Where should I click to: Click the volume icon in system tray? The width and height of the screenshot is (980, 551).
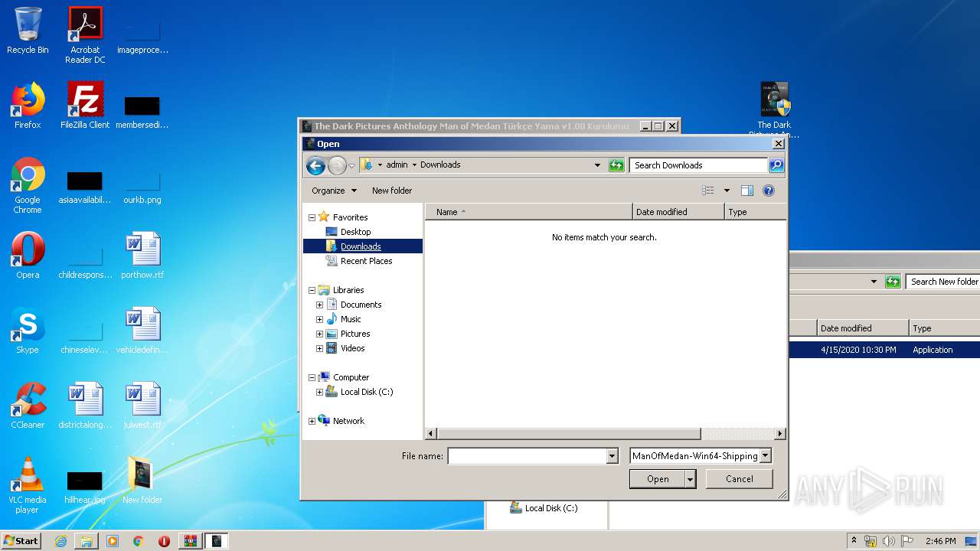point(888,541)
